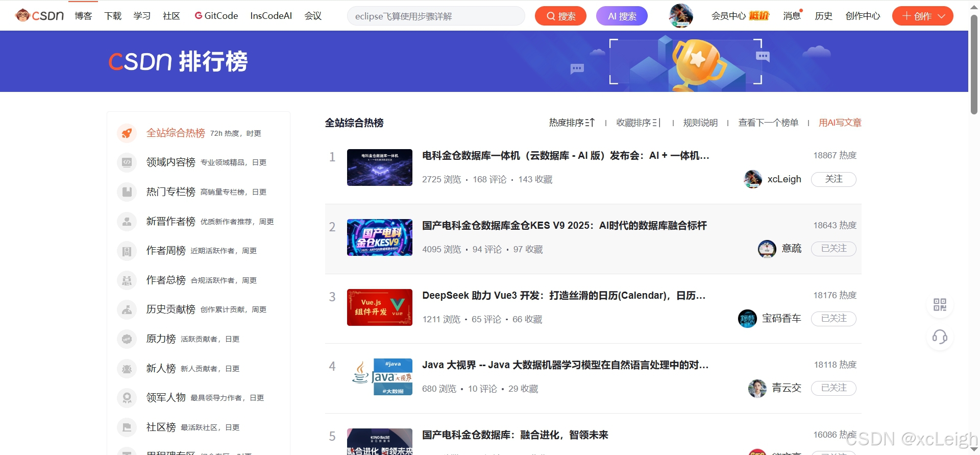The width and height of the screenshot is (980, 455).
Task: Open the QR code floating icon
Action: [940, 305]
